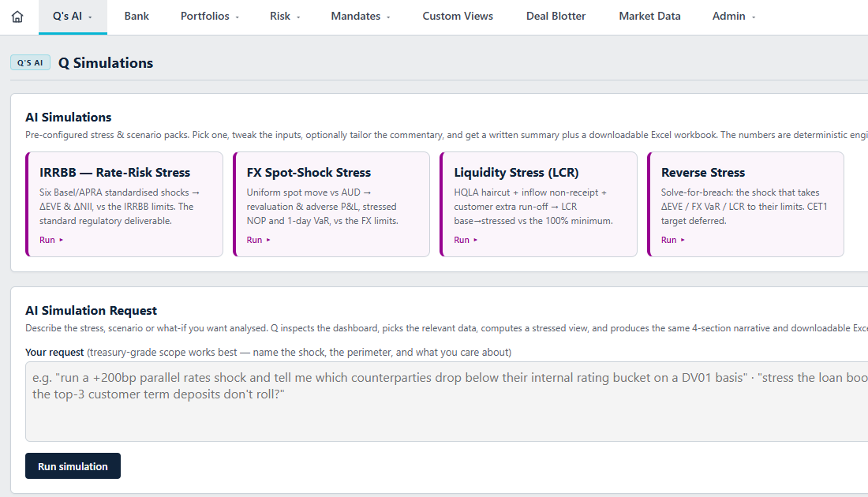Click the 'Your request' field label

point(54,353)
